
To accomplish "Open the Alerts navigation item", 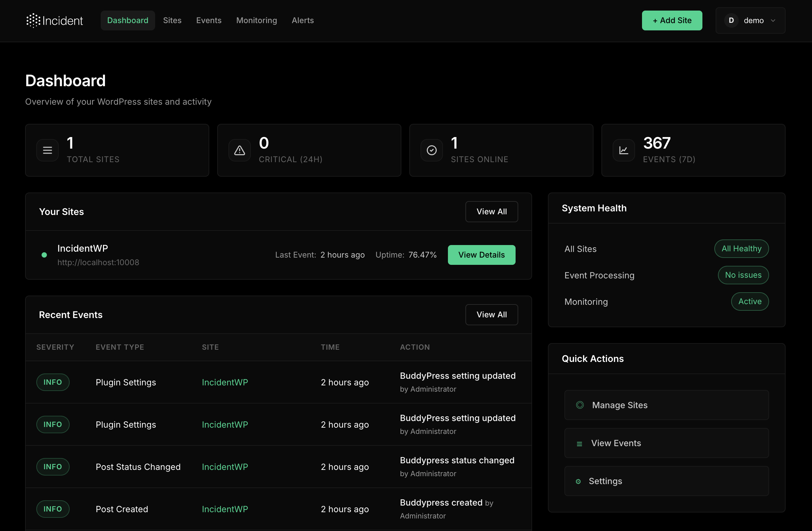I will [x=302, y=20].
